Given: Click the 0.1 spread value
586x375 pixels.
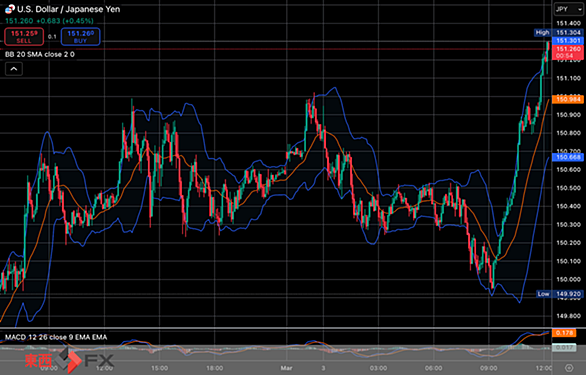Looking at the screenshot, I should (x=52, y=37).
